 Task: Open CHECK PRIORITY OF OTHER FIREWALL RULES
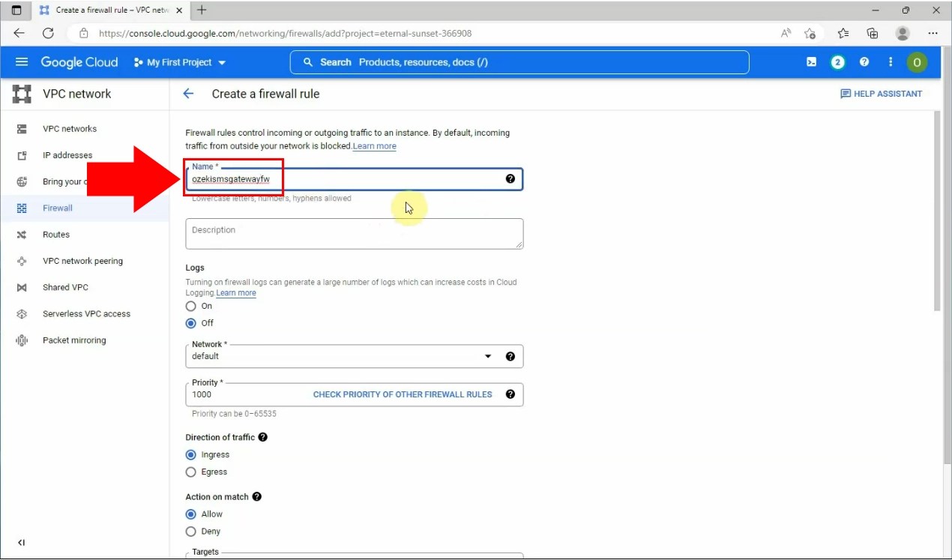point(403,394)
